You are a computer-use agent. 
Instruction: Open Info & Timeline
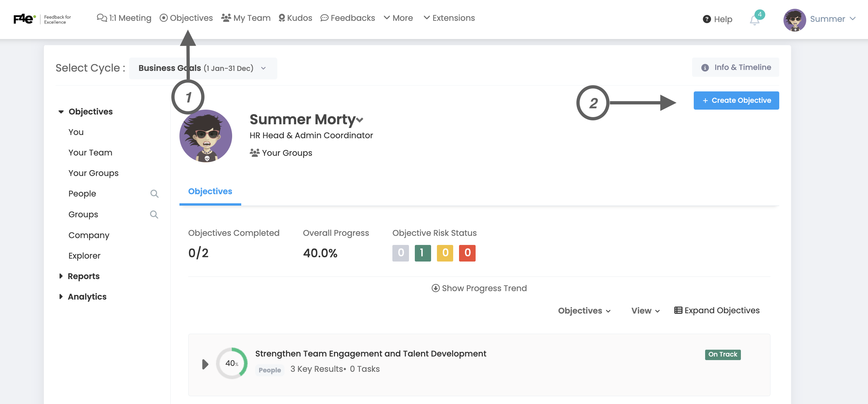click(x=735, y=67)
